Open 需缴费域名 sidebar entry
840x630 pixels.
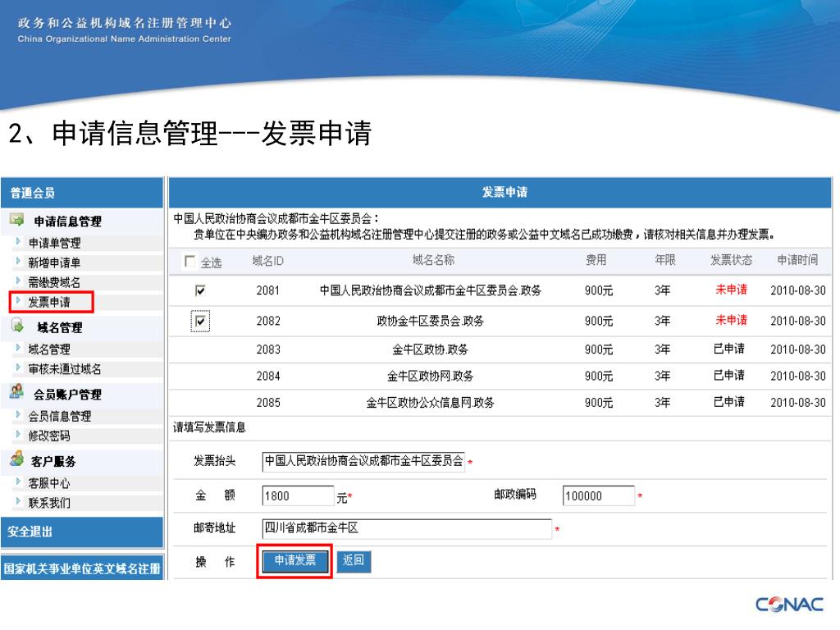[54, 282]
